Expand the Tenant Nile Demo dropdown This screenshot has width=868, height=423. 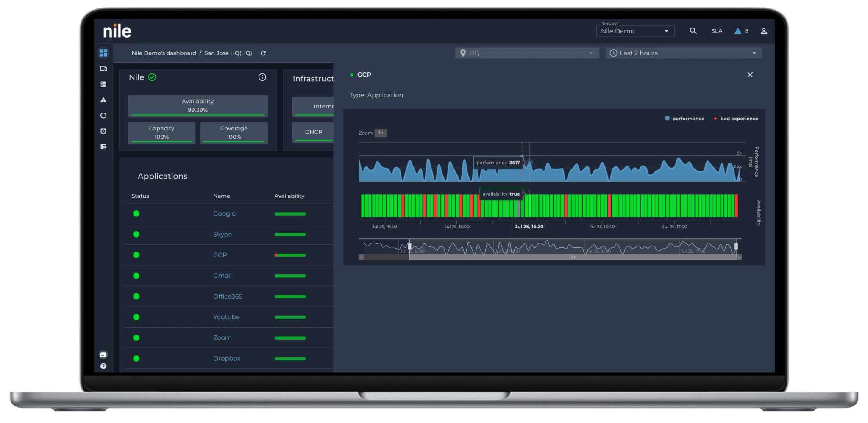[x=634, y=31]
